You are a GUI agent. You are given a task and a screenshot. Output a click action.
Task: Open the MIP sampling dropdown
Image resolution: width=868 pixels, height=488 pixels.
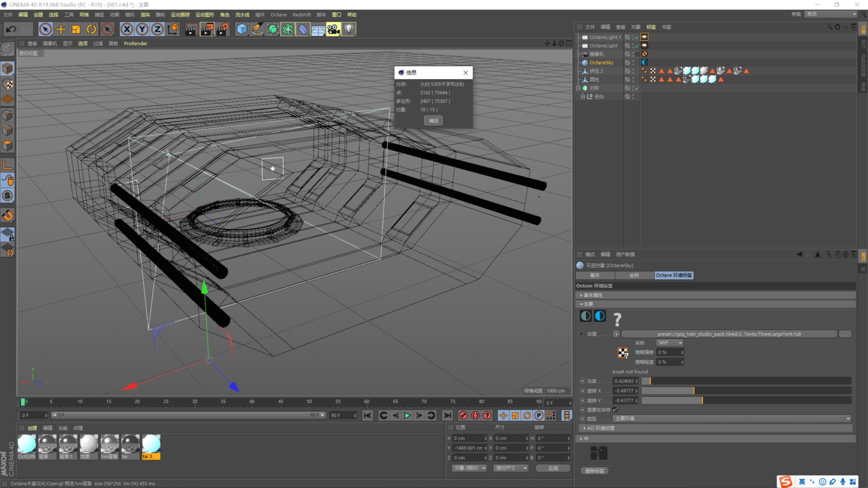click(670, 343)
